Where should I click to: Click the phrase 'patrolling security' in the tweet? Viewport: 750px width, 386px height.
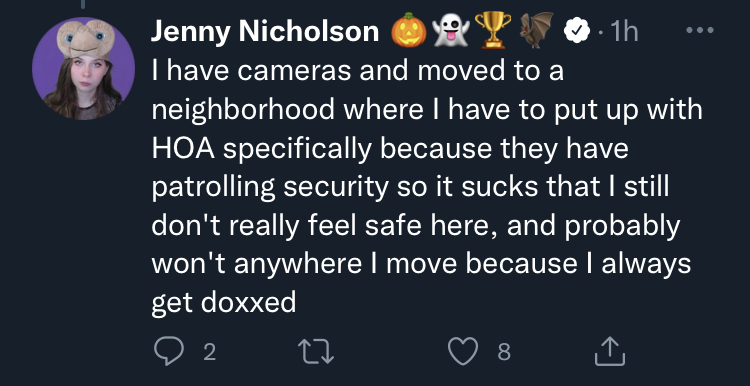pos(270,188)
